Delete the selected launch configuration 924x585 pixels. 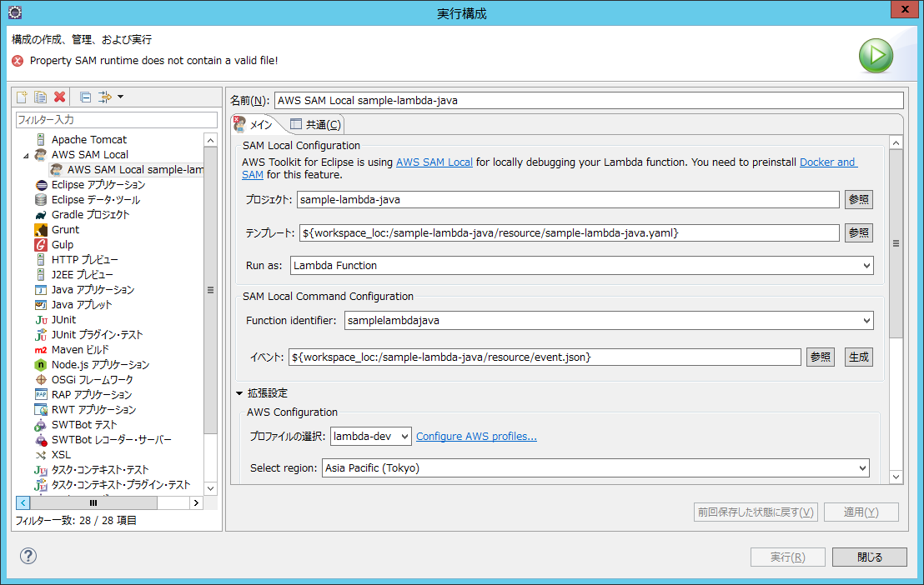coord(59,97)
